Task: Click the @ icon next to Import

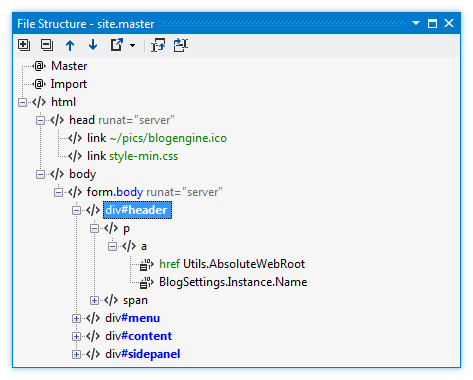Action: coord(40,84)
